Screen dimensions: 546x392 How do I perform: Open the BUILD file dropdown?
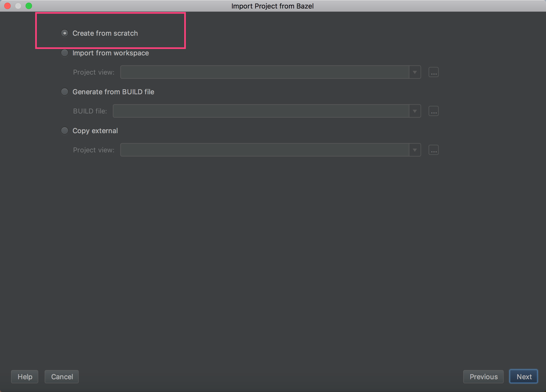pyautogui.click(x=415, y=111)
